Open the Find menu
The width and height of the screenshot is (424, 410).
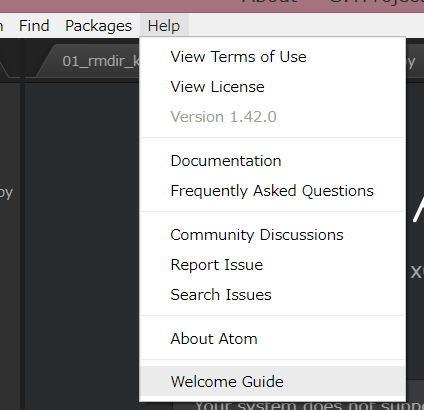coord(34,26)
